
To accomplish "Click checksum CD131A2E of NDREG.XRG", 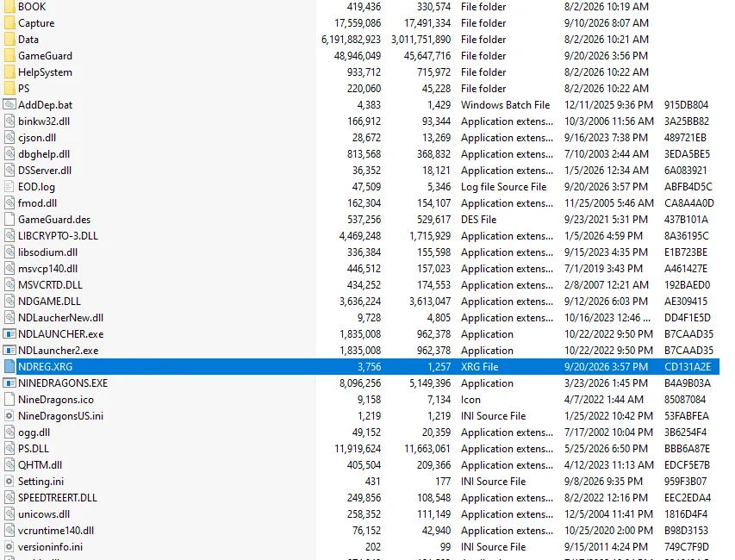I will pyautogui.click(x=688, y=367).
